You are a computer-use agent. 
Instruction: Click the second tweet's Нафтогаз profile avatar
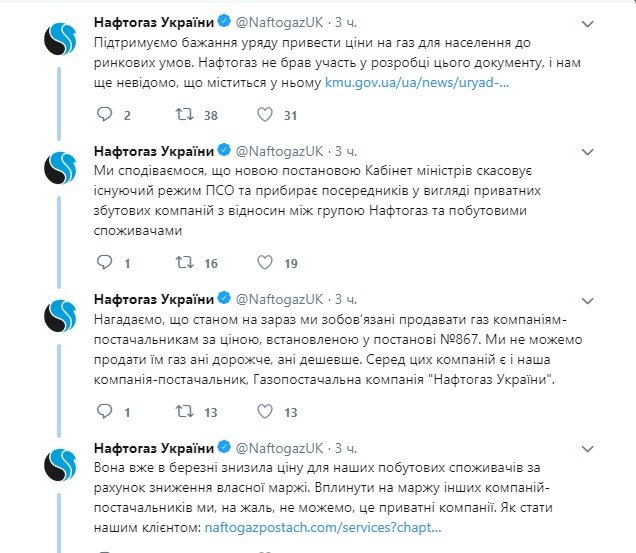point(61,169)
